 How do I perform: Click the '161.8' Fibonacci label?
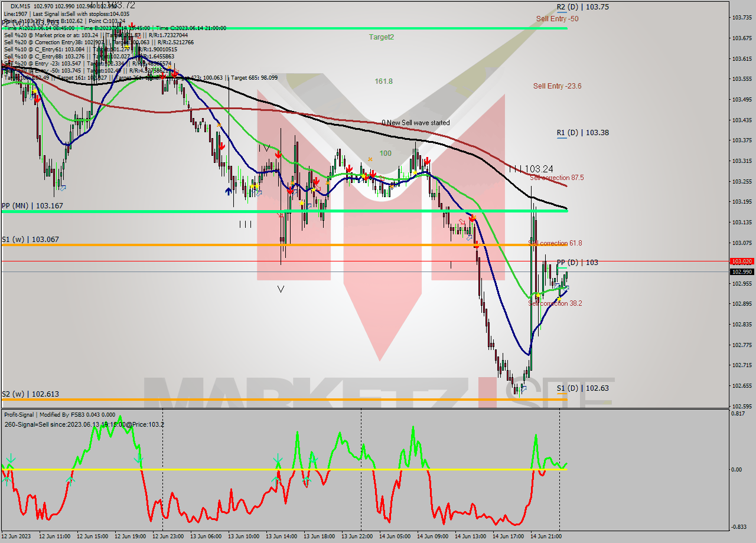pos(384,81)
